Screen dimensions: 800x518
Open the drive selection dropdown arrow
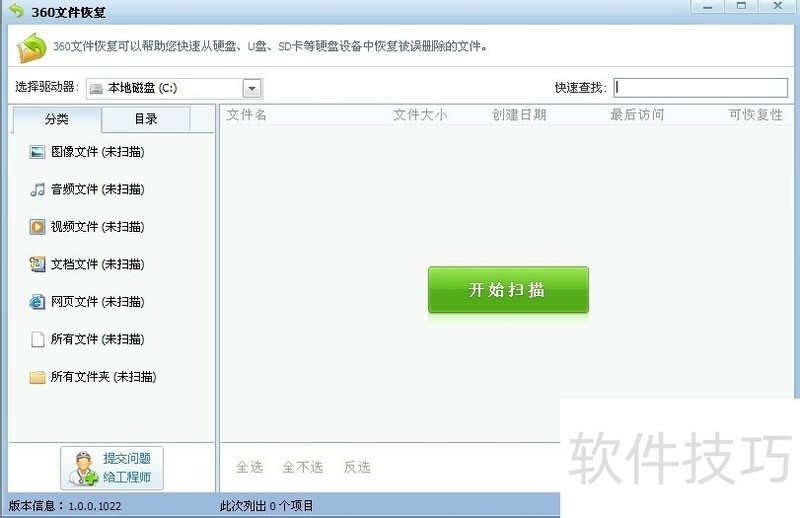click(252, 89)
